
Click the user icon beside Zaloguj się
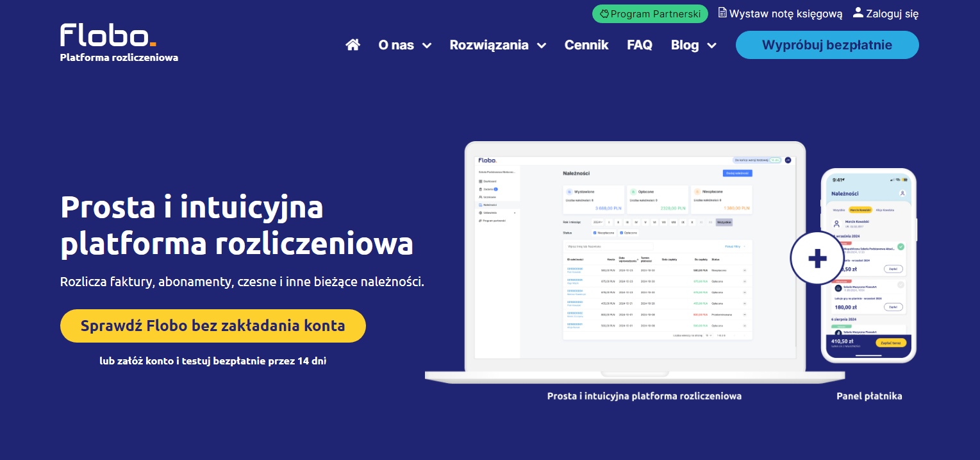(858, 12)
